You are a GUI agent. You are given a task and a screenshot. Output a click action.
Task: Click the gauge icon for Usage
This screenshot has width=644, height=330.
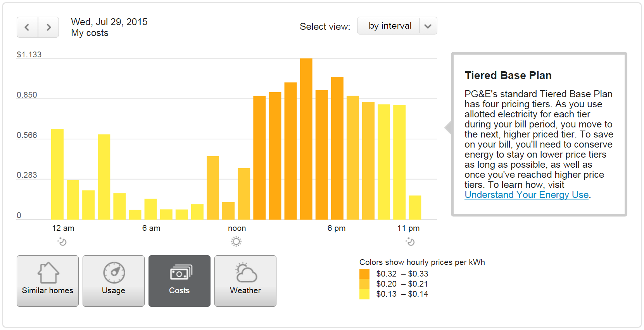114,273
